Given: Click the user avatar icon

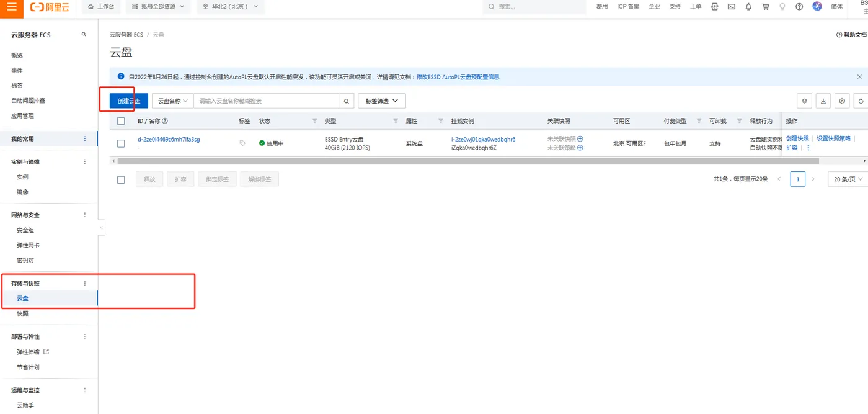Looking at the screenshot, I should [x=817, y=6].
